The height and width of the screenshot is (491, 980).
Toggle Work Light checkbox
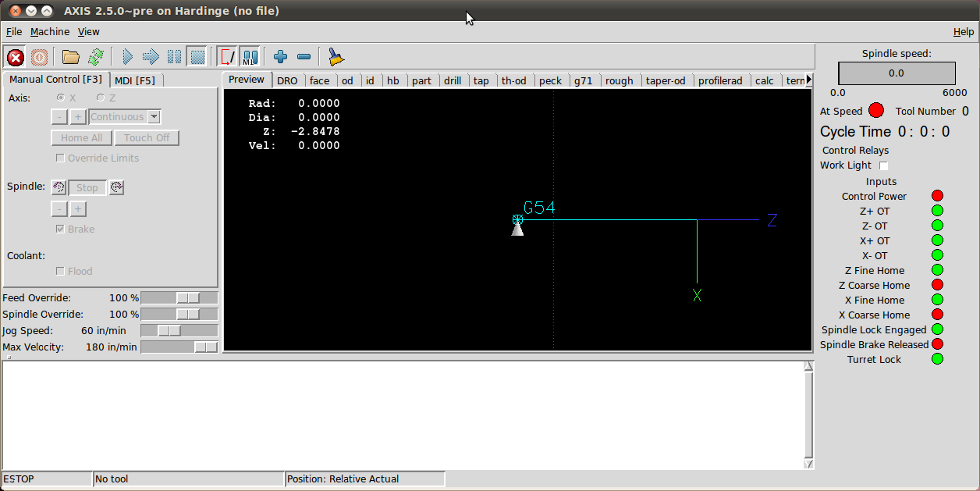coord(884,165)
